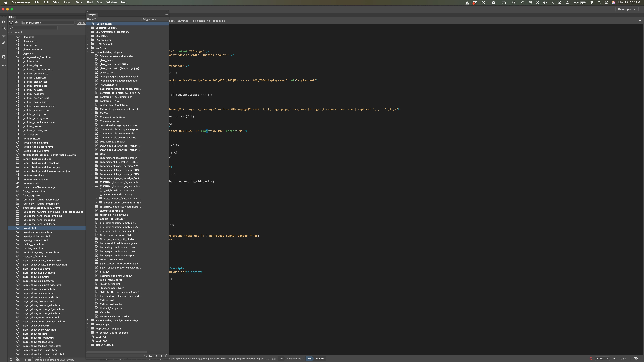Image resolution: width=644 pixels, height=362 pixels.
Task: Open the Developer workspace switcher
Action: (626, 9)
